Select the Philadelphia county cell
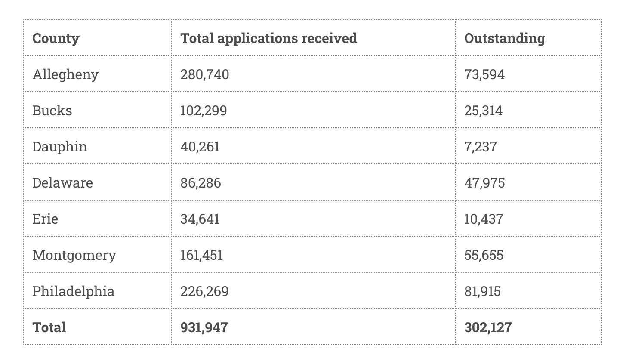Image resolution: width=617 pixels, height=364 pixels. pos(74,291)
